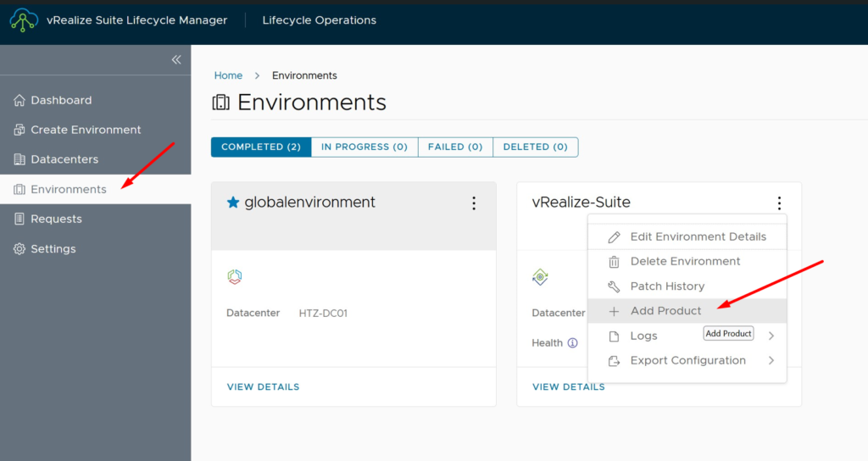Image resolution: width=868 pixels, height=461 pixels.
Task: Click the Dashboard home icon
Action: click(19, 100)
